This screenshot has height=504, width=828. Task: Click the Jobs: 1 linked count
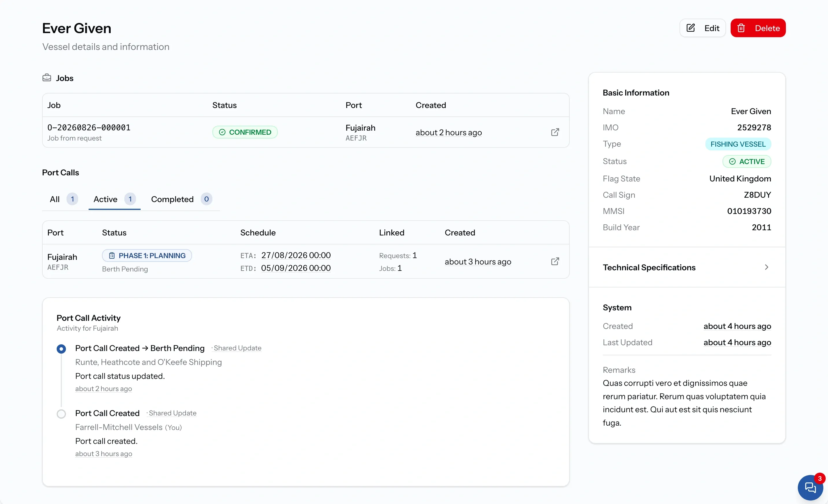click(390, 268)
